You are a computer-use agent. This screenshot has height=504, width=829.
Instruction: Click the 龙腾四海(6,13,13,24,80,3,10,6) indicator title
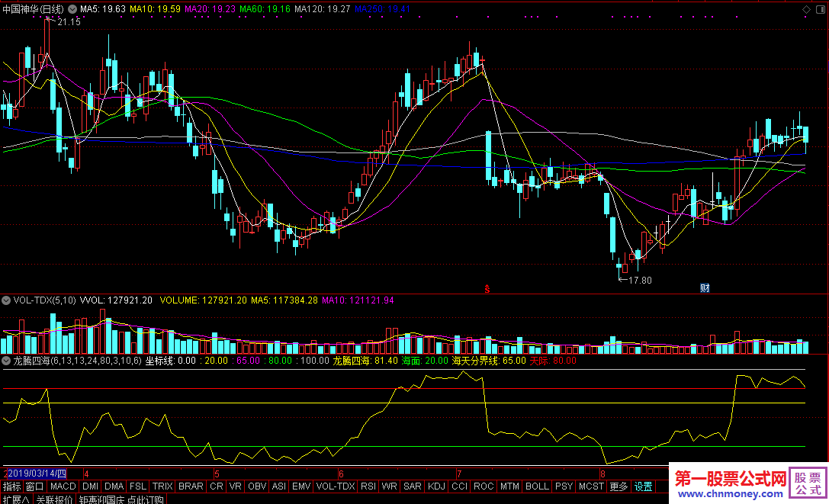click(77, 361)
